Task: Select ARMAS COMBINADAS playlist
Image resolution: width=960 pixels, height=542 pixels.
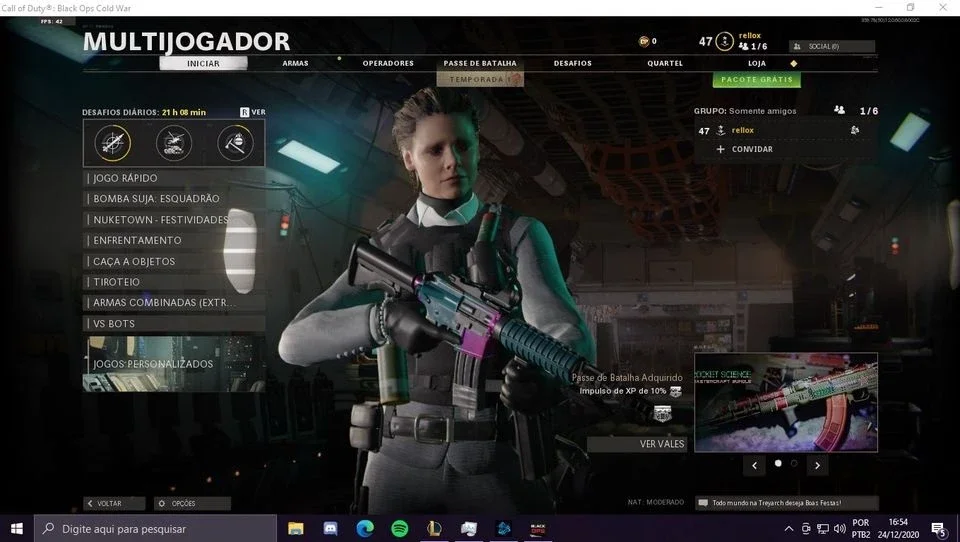Action: [174, 303]
